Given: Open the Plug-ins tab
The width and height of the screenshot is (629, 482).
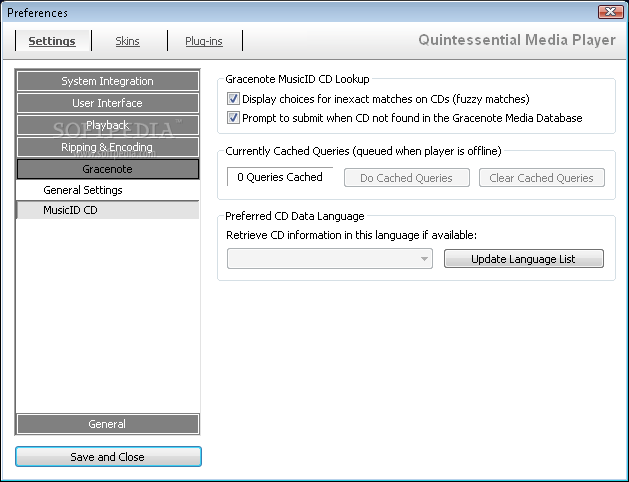Looking at the screenshot, I should click(x=204, y=41).
